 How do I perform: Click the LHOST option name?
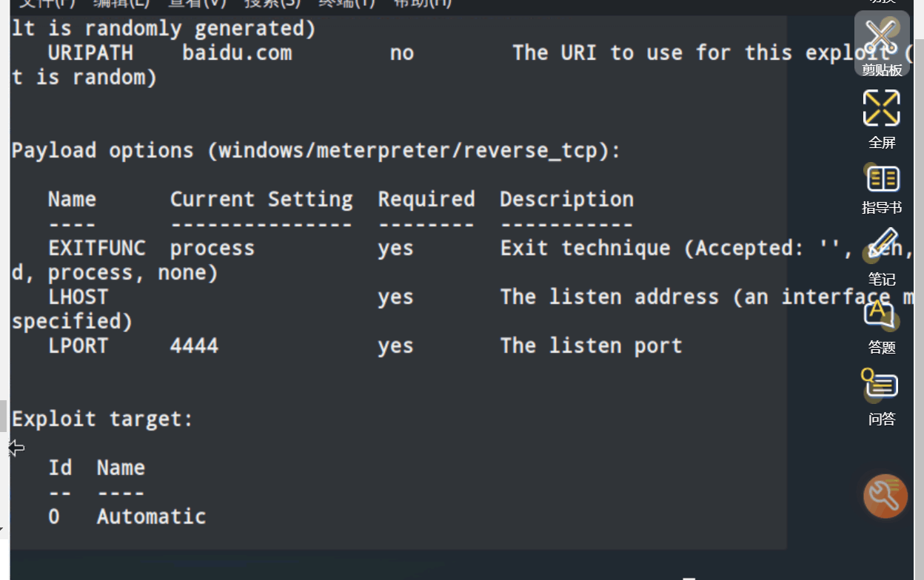coord(78,297)
